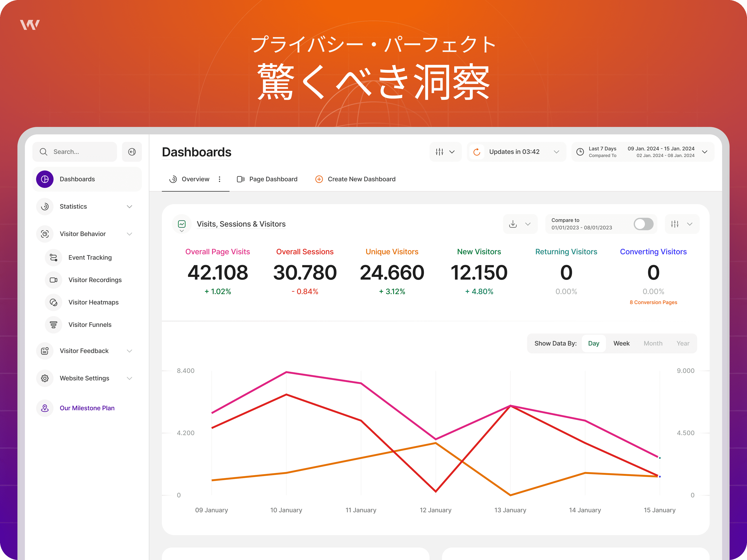This screenshot has height=560, width=747.
Task: Collapse sidebar with the arrow icon button
Action: [x=132, y=152]
